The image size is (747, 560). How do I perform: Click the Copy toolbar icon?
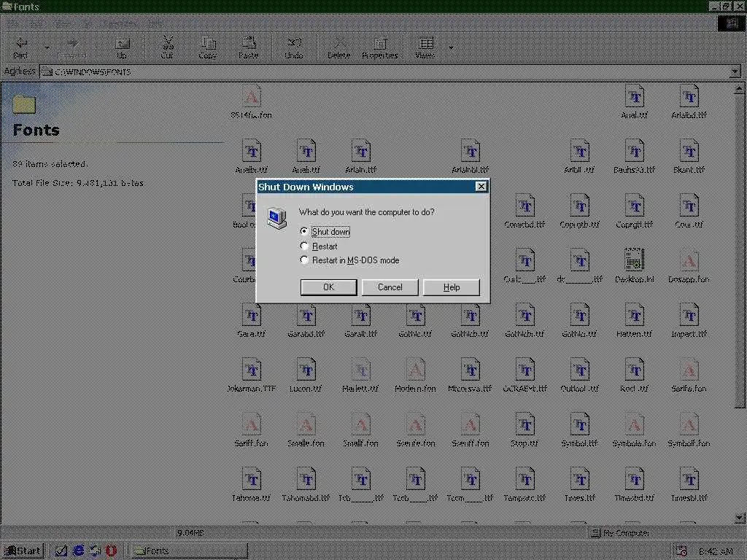click(x=208, y=47)
